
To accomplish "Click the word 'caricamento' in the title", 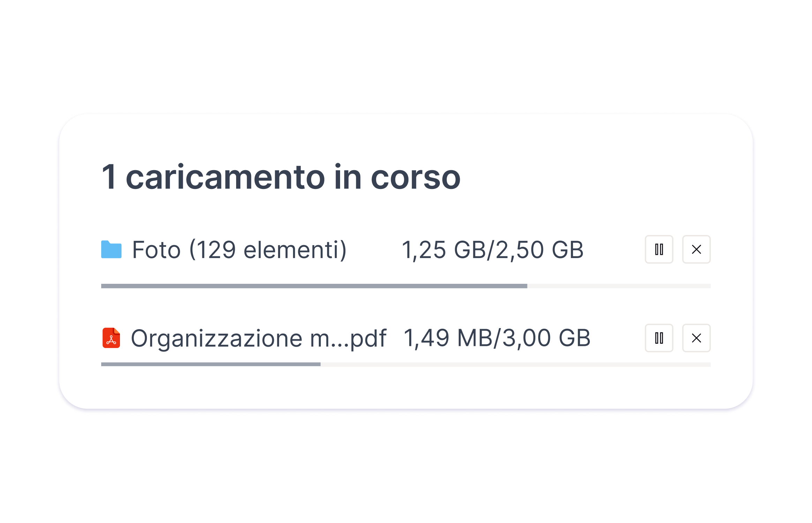I will (x=225, y=177).
